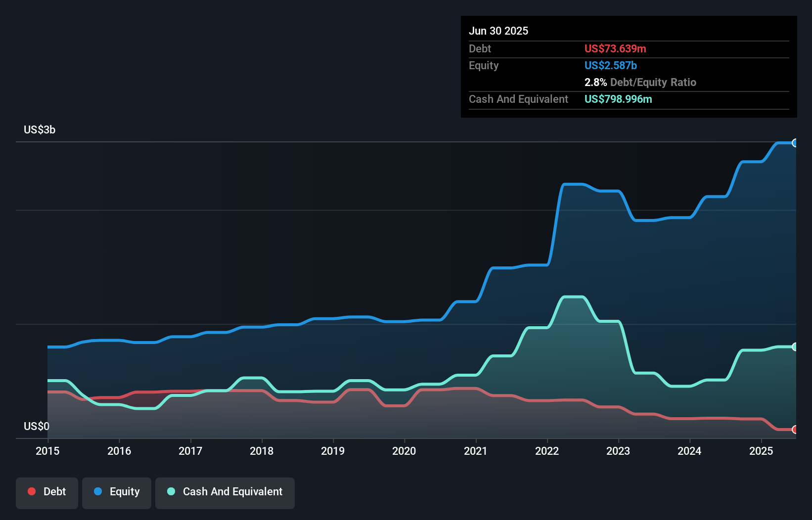Image resolution: width=812 pixels, height=520 pixels.
Task: Select the red Debt legend dot icon
Action: click(x=31, y=491)
